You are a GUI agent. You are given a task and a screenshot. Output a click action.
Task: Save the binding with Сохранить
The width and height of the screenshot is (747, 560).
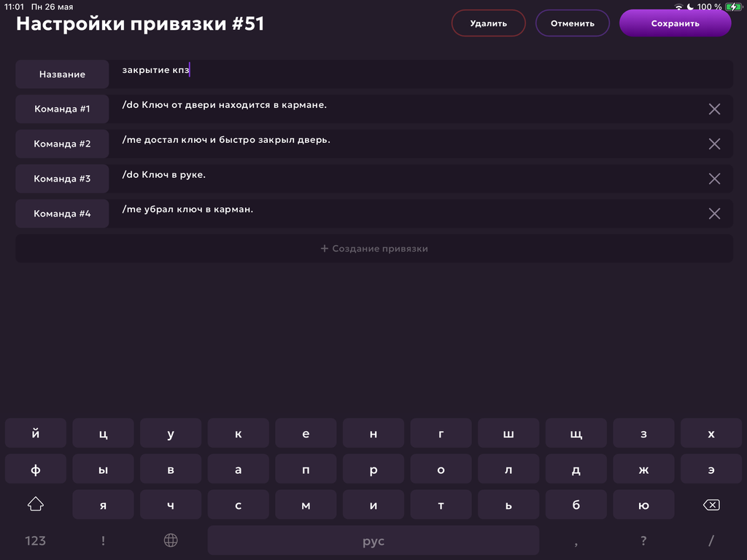pyautogui.click(x=675, y=23)
